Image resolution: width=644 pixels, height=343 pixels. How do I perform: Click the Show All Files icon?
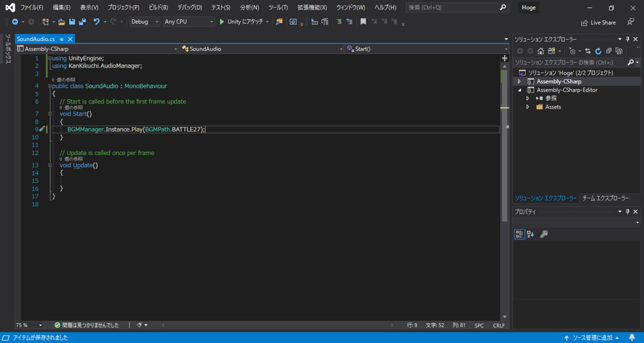click(x=619, y=51)
